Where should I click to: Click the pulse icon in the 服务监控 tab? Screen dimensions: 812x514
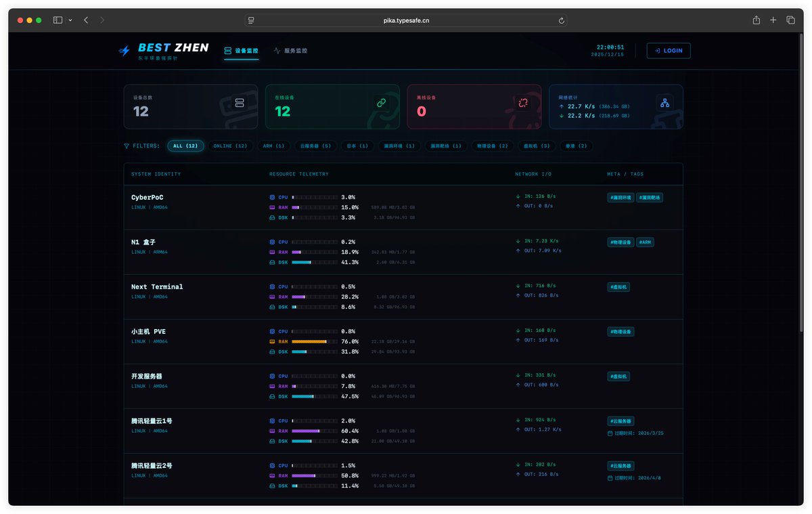[x=277, y=50]
